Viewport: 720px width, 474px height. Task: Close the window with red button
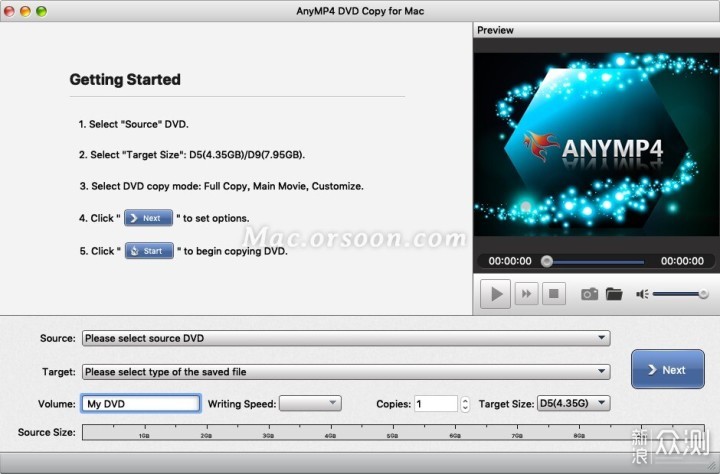tap(9, 11)
